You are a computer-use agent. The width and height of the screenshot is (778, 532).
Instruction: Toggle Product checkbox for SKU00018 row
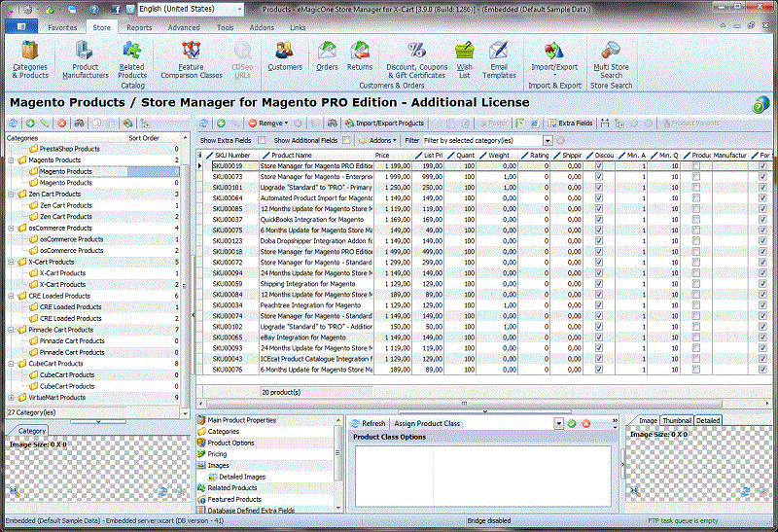pyautogui.click(x=696, y=252)
